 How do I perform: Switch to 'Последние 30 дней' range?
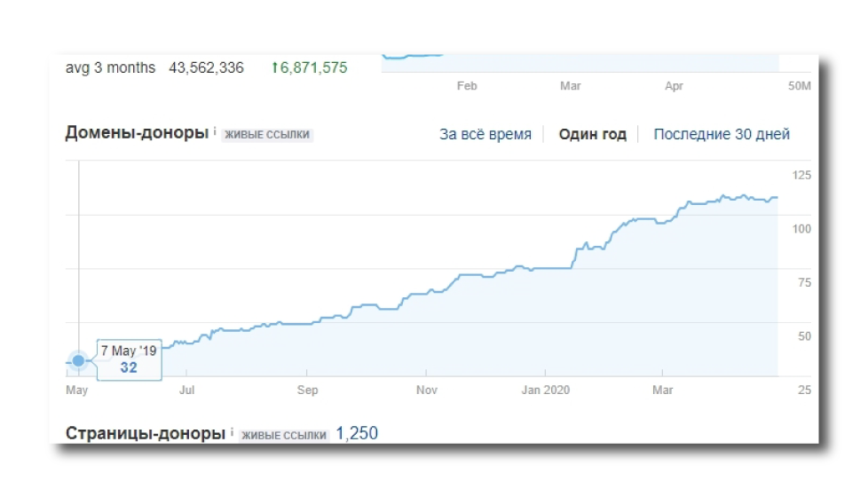(722, 135)
